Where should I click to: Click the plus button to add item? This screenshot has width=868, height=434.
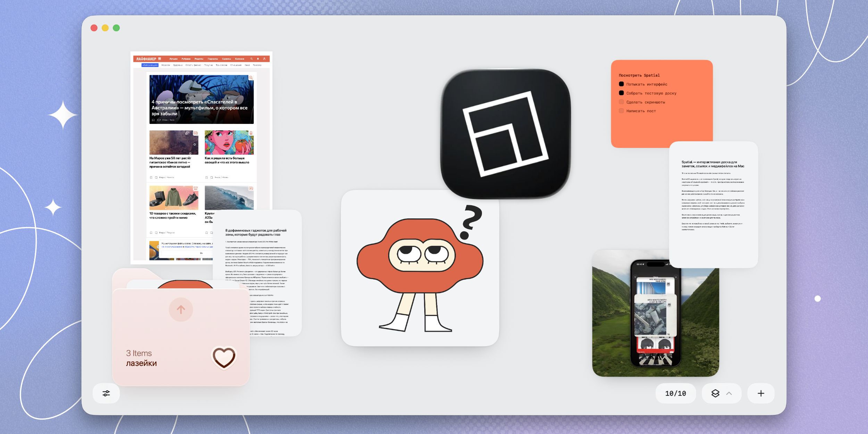(x=761, y=393)
